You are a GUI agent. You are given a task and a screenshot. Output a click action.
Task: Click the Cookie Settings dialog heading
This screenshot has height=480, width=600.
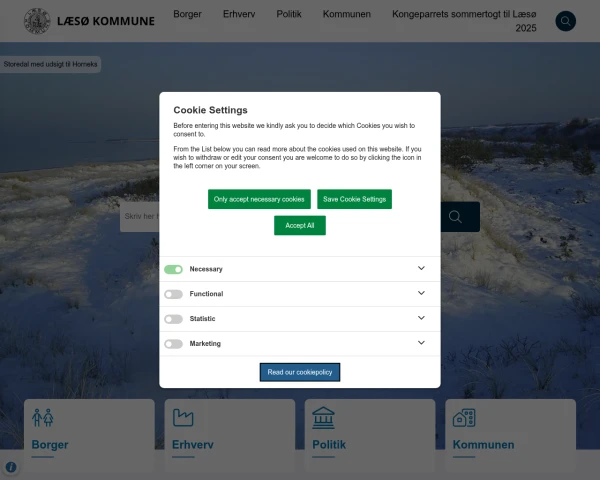[210, 110]
